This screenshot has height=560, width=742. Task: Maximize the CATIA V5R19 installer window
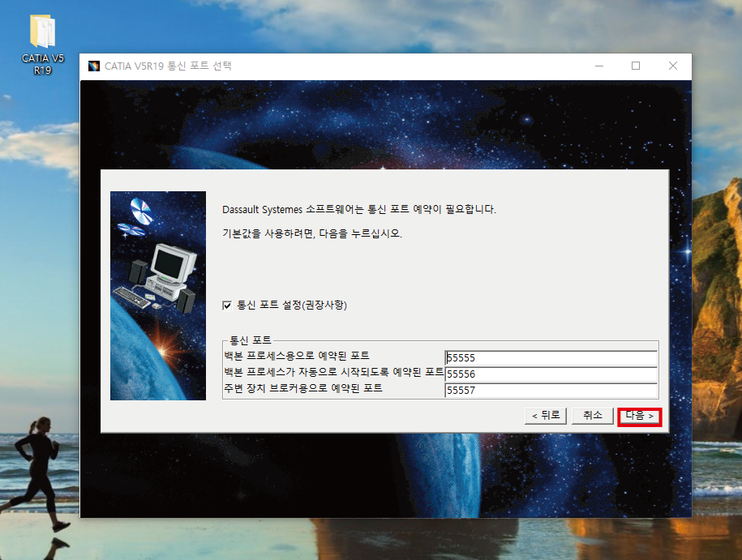pyautogui.click(x=636, y=66)
